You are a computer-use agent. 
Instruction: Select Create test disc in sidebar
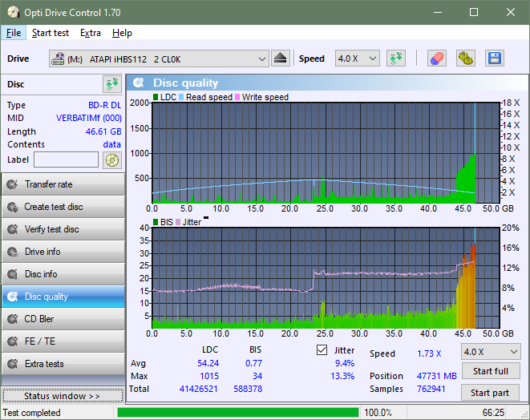63,207
